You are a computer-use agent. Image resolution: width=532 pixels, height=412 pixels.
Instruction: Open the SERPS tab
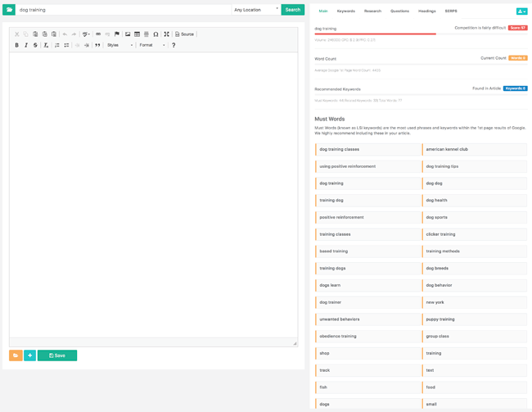(x=451, y=11)
